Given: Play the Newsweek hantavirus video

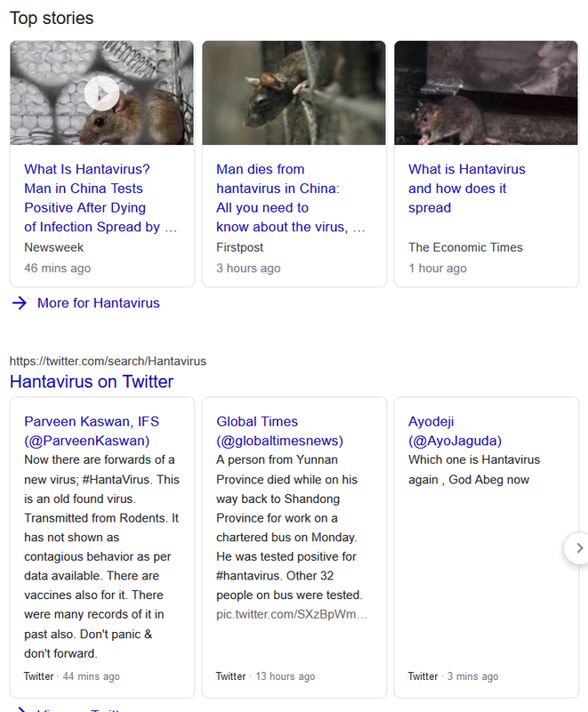Looking at the screenshot, I should tap(102, 93).
